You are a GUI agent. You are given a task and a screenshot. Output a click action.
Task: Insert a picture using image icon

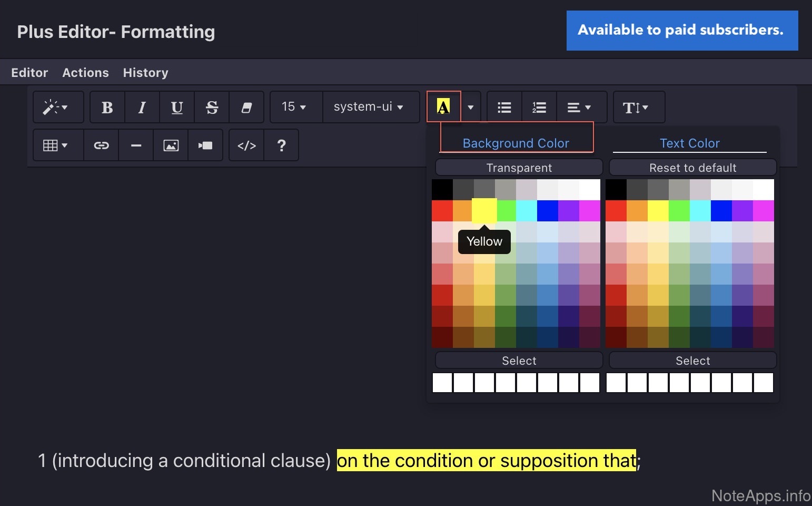(171, 145)
